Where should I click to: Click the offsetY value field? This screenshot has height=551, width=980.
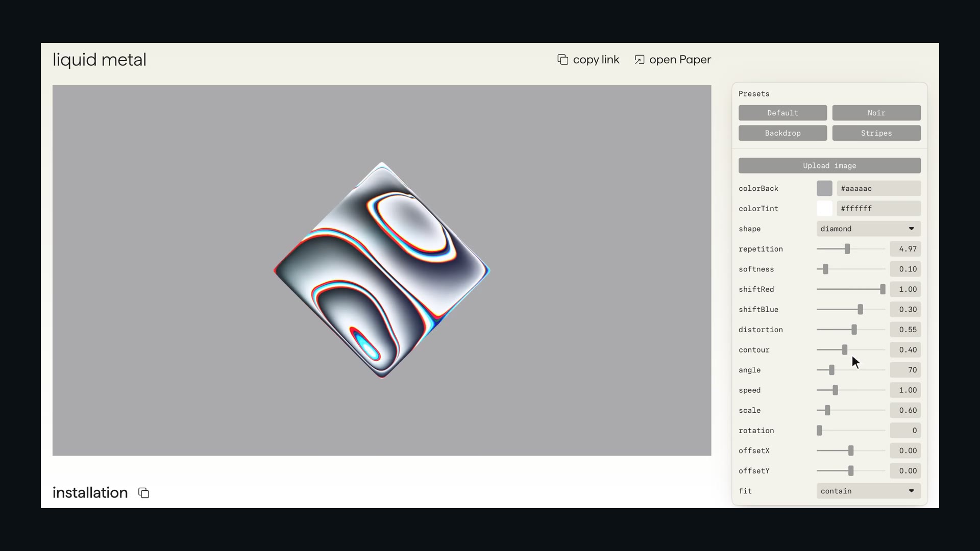[x=905, y=471]
